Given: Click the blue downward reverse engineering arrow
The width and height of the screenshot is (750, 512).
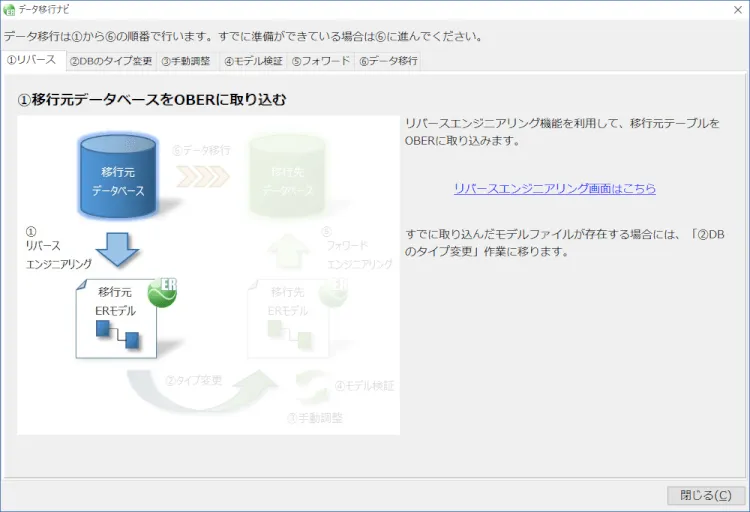Looking at the screenshot, I should coord(118,249).
